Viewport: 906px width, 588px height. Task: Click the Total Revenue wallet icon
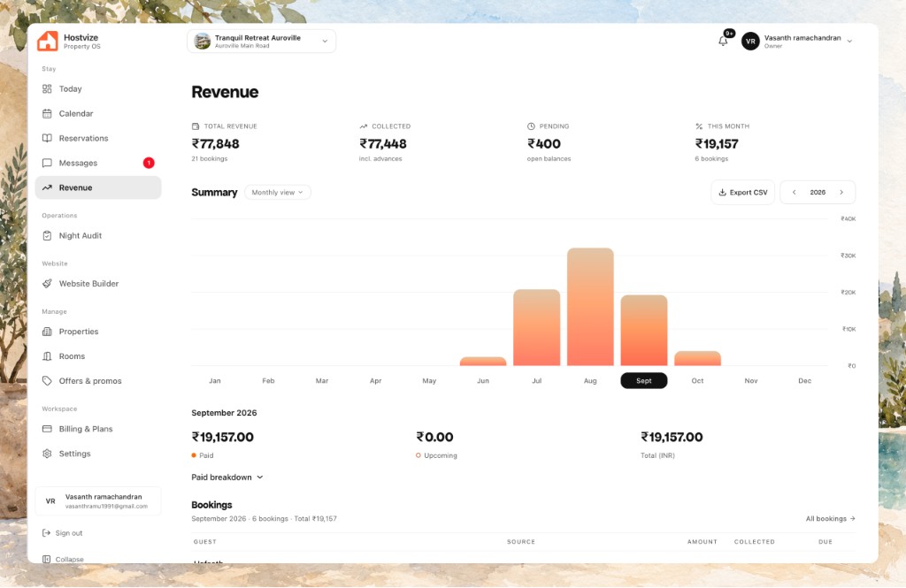click(x=196, y=126)
